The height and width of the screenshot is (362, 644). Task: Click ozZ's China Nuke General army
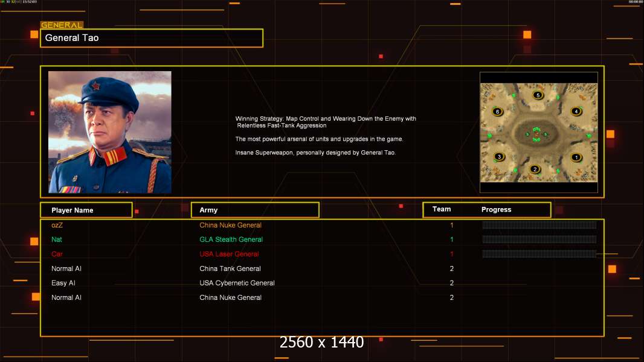click(x=230, y=225)
